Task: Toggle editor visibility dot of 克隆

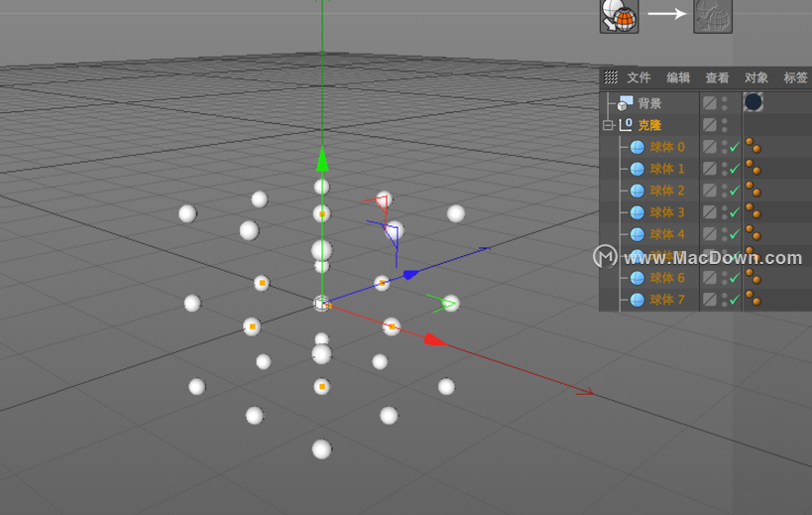Action: [725, 121]
